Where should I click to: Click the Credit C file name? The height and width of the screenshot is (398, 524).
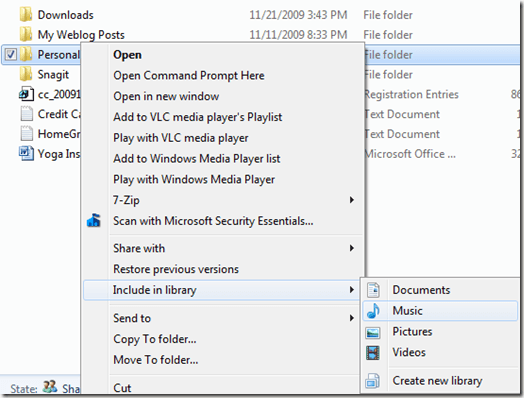click(x=59, y=114)
